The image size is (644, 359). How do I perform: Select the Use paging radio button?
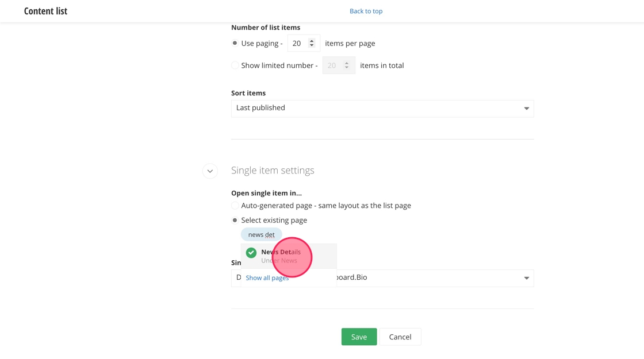pos(235,43)
